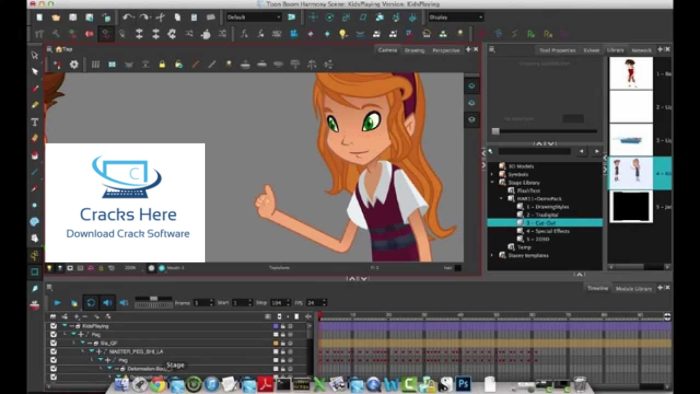Click the Library preview playback slider
The height and width of the screenshot is (394, 700).
pyautogui.click(x=545, y=131)
